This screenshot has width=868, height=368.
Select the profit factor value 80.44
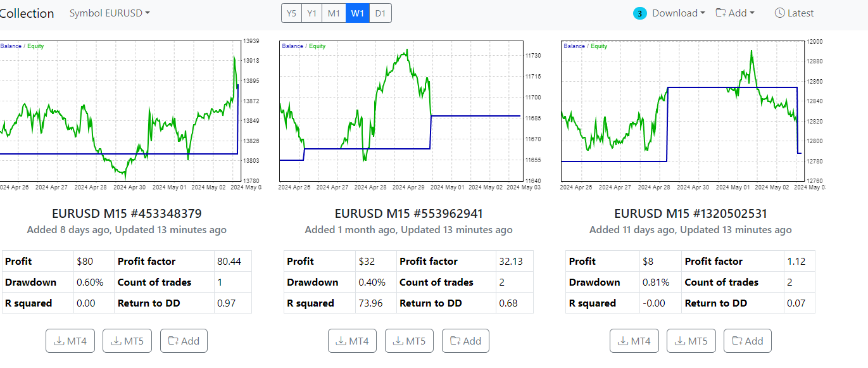(x=230, y=261)
